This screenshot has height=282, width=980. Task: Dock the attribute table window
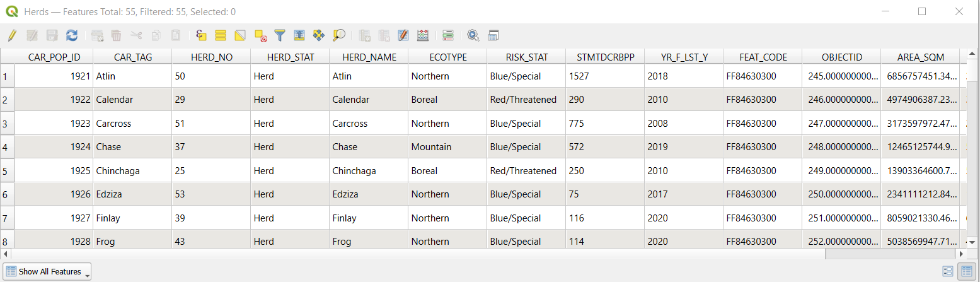coord(493,35)
